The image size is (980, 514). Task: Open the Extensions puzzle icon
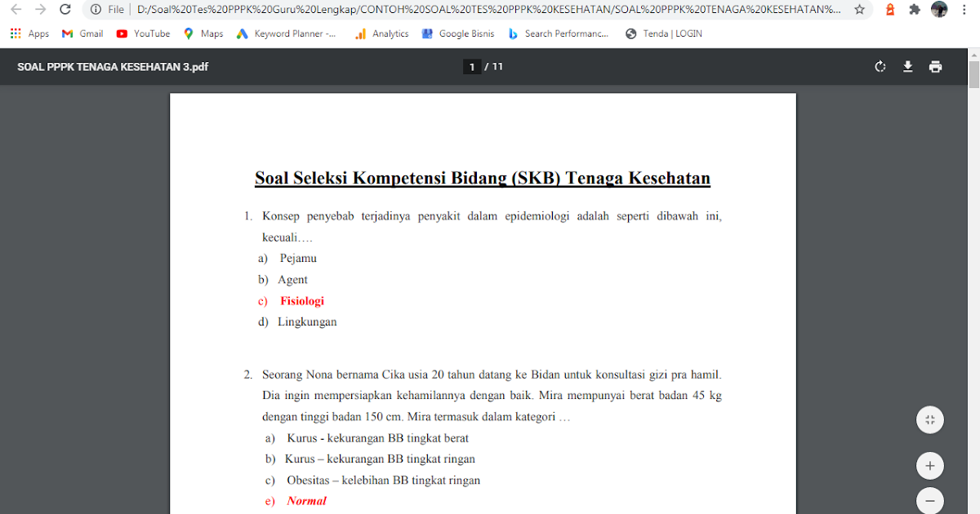pyautogui.click(x=915, y=10)
